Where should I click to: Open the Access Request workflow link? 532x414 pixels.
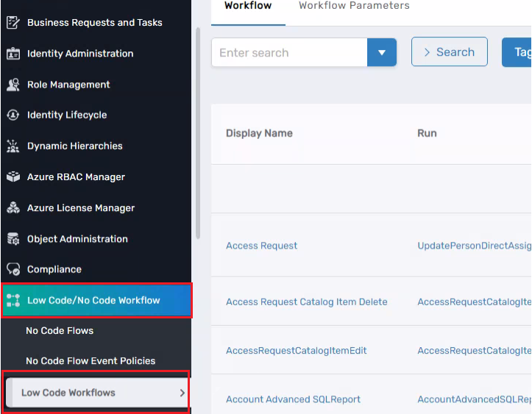(x=262, y=246)
